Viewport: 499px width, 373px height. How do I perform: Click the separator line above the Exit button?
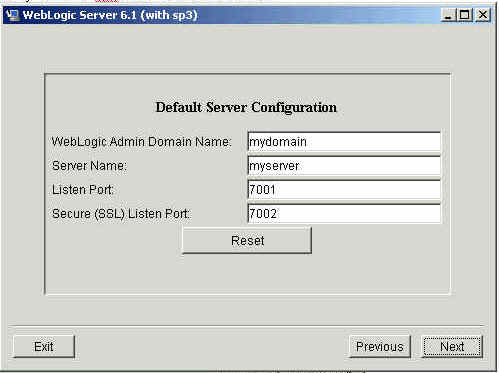click(247, 325)
